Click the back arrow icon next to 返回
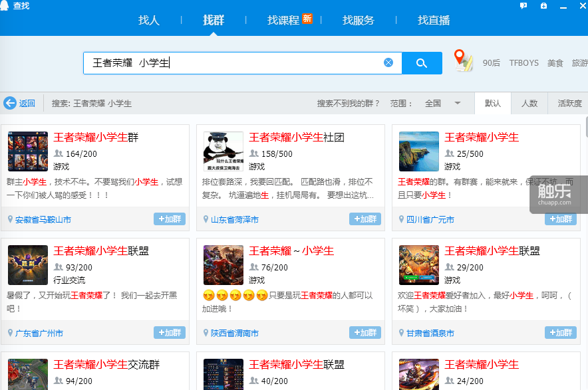The height and width of the screenshot is (390, 588). [x=10, y=103]
